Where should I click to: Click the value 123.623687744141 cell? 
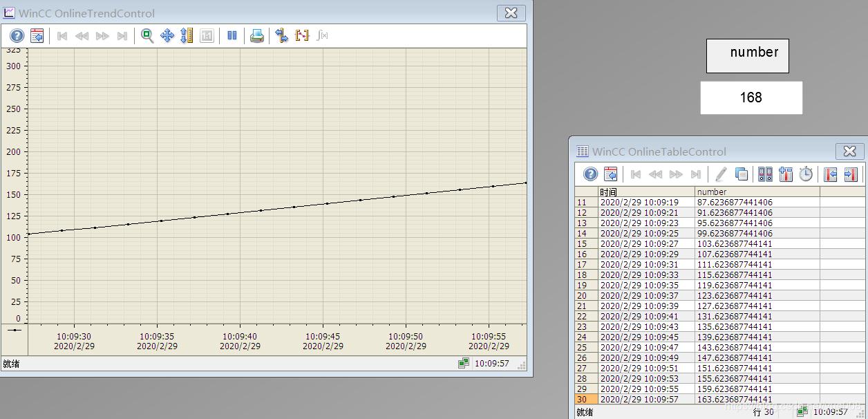[757, 296]
